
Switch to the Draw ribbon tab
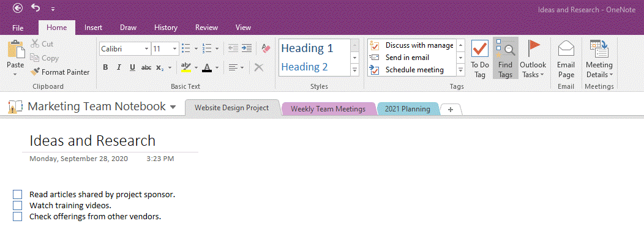click(128, 28)
